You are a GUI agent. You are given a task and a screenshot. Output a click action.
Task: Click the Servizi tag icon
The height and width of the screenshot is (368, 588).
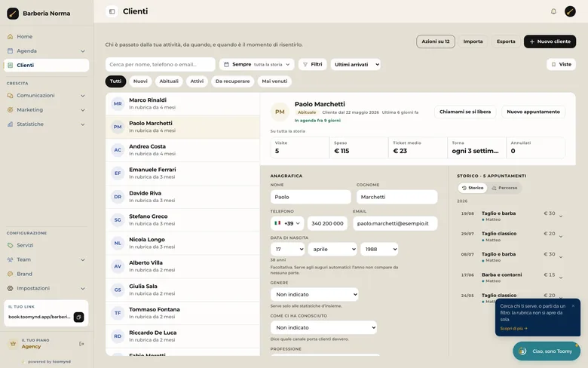pos(10,245)
